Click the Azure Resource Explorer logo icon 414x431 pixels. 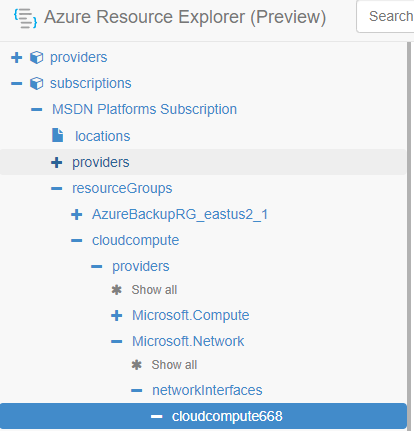point(25,18)
